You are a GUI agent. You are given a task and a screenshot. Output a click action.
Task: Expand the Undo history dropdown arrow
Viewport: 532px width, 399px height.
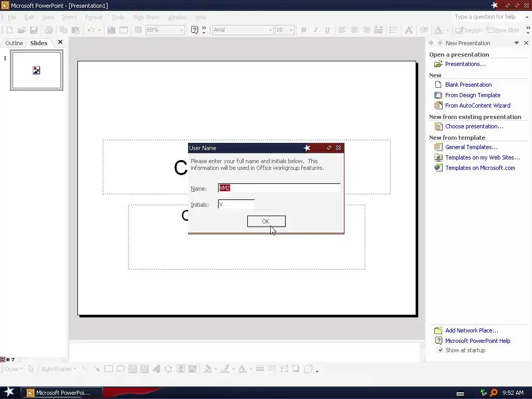[99, 30]
